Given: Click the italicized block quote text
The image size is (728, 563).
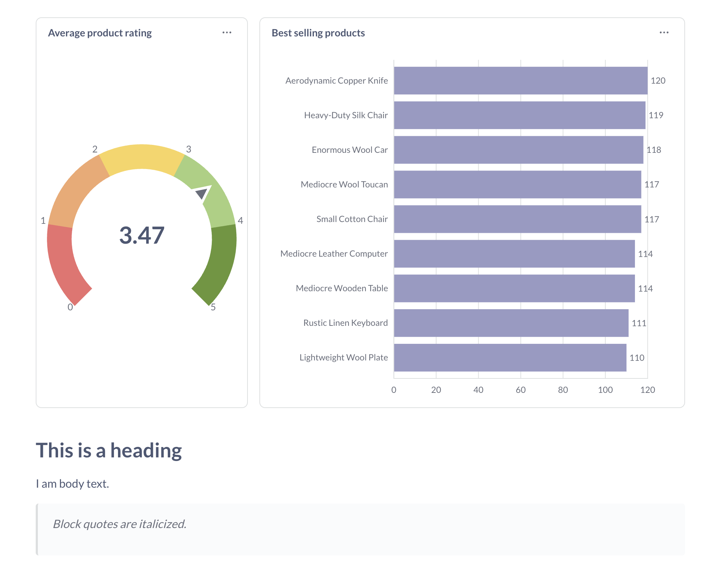Looking at the screenshot, I should [x=119, y=524].
